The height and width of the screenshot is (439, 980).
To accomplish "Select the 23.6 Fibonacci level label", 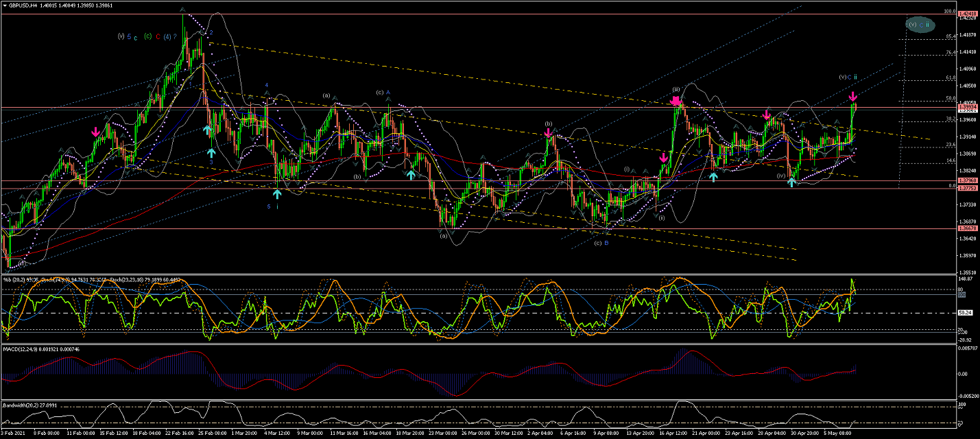I will (951, 145).
